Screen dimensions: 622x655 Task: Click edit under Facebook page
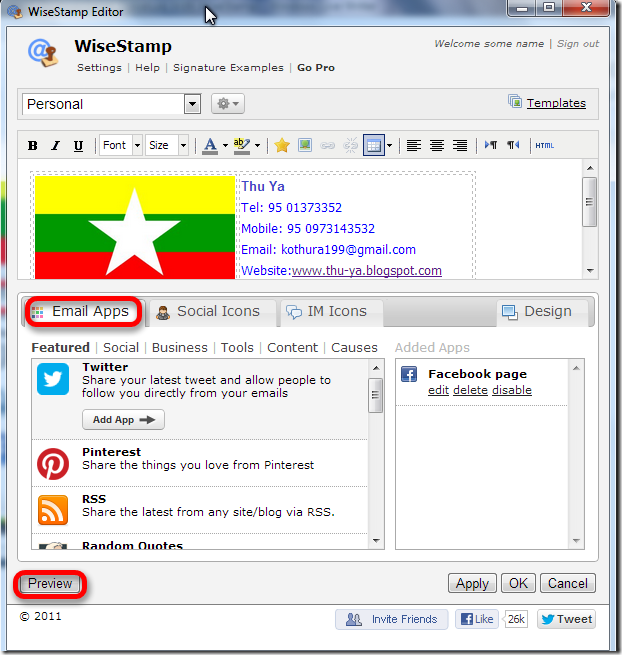438,390
